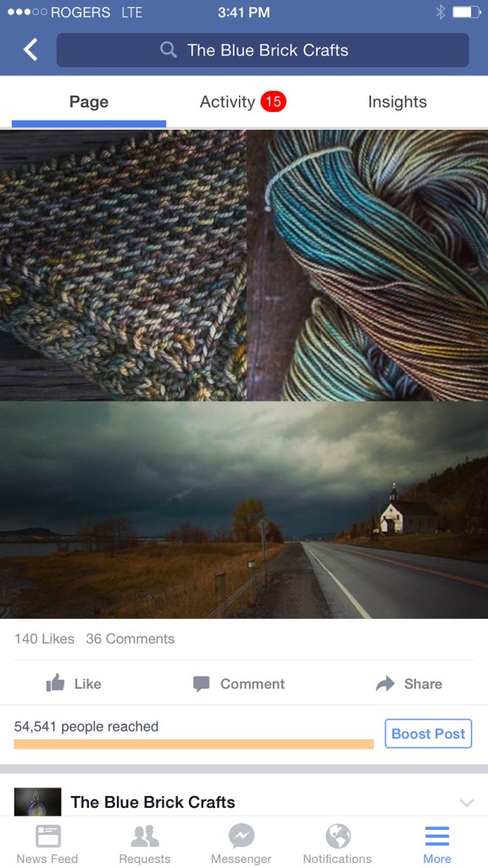The image size is (488, 868).
Task: Switch to the Insights tab
Action: 397,102
